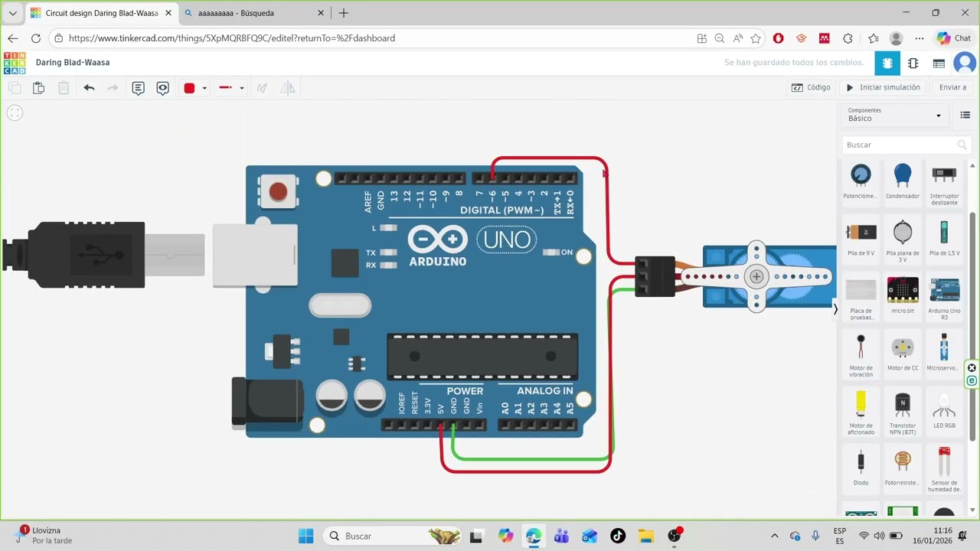Select the Transistor NPN (BJT) component
This screenshot has width=980, height=551.
[903, 413]
